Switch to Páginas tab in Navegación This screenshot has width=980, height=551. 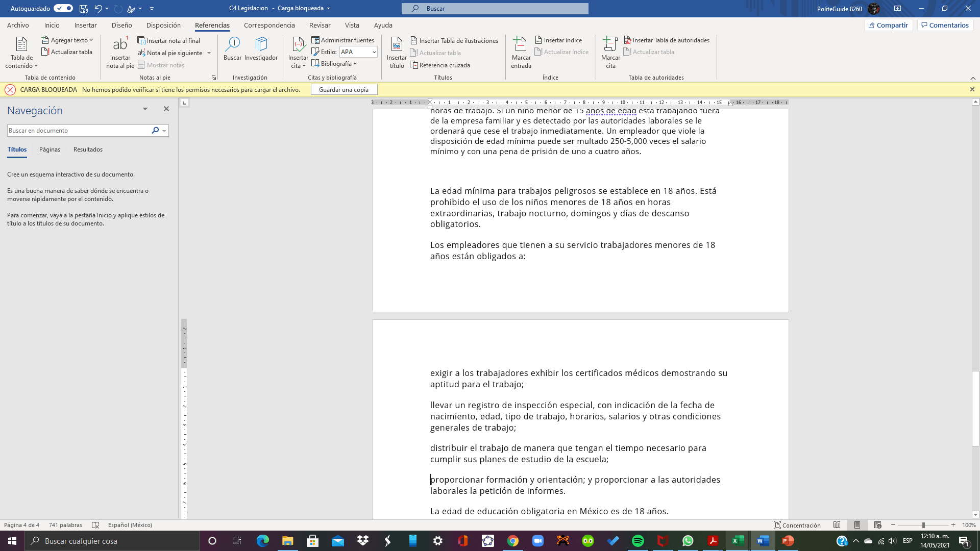(x=50, y=149)
